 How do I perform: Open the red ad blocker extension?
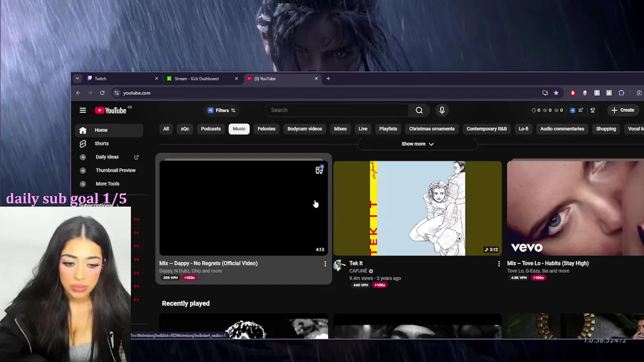tap(573, 93)
